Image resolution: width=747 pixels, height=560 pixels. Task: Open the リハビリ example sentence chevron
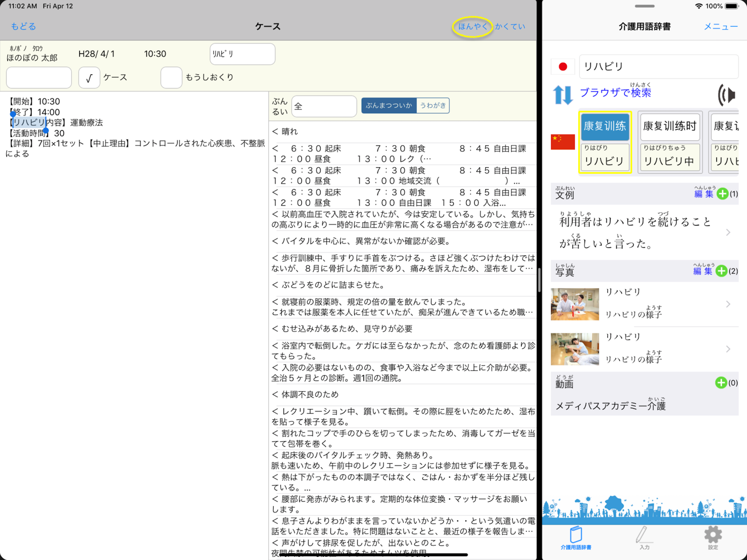pos(728,232)
